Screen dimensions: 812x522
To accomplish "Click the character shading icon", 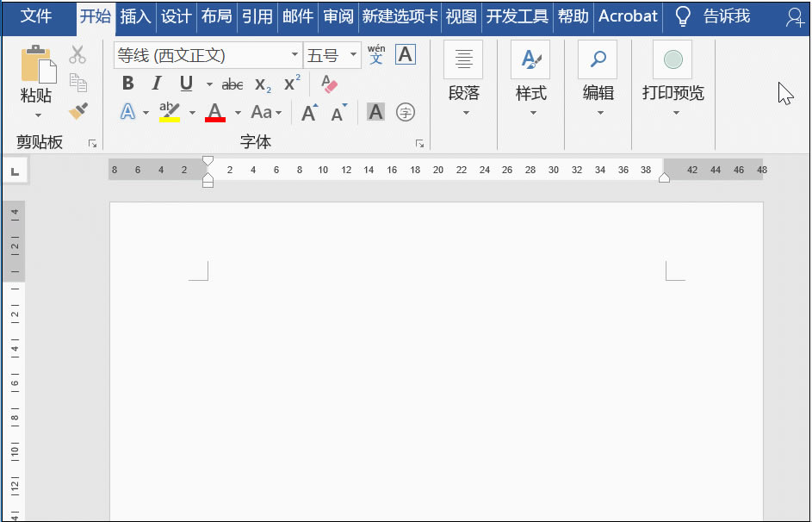I will pyautogui.click(x=375, y=112).
